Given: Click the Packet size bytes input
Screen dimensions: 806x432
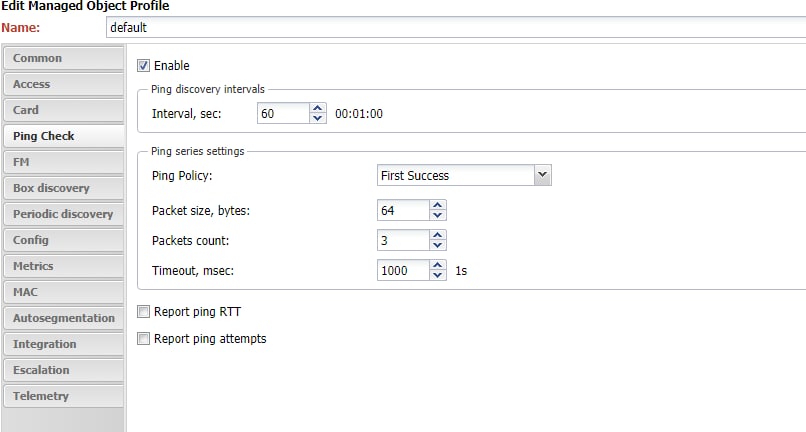Looking at the screenshot, I should click(403, 210).
